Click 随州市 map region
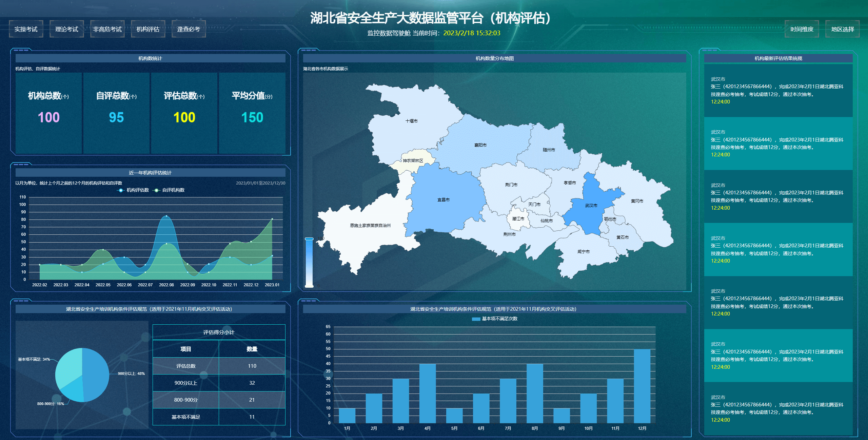 (x=549, y=150)
